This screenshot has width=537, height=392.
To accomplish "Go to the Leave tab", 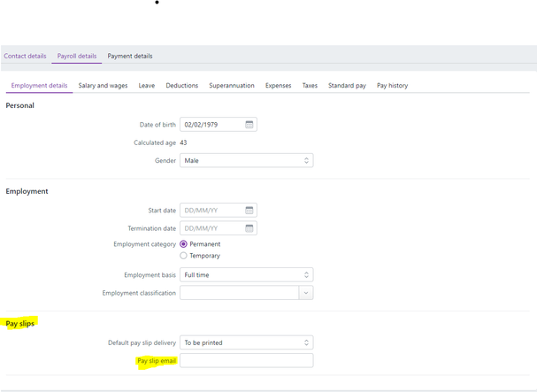I will pyautogui.click(x=146, y=86).
